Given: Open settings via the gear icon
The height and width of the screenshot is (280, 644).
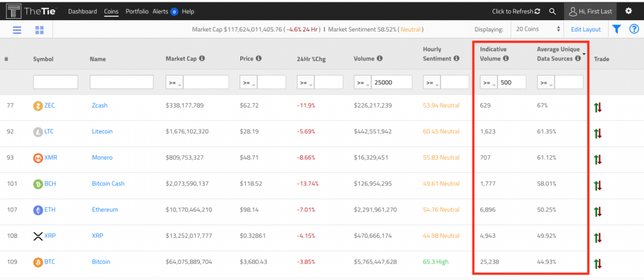Looking at the screenshot, I should tap(628, 11).
